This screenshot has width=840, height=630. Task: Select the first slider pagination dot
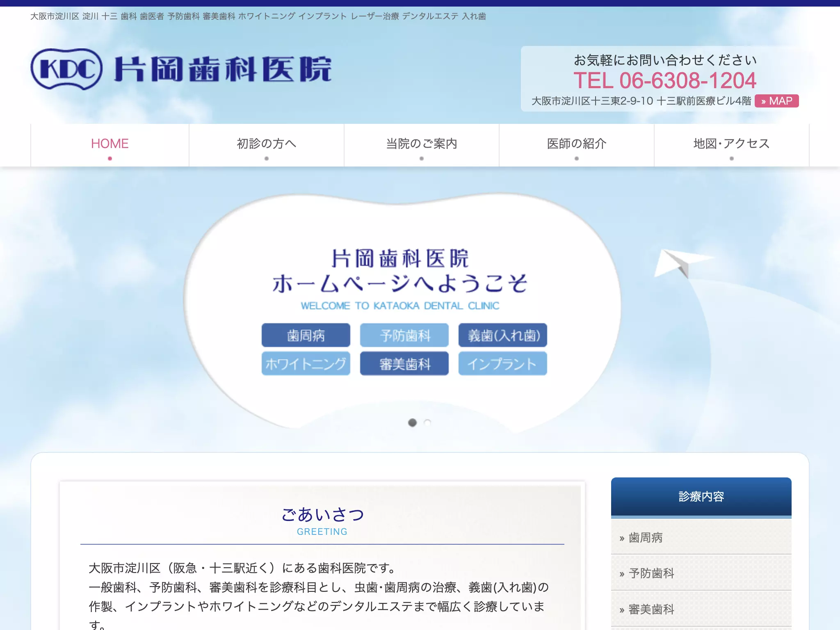(412, 422)
